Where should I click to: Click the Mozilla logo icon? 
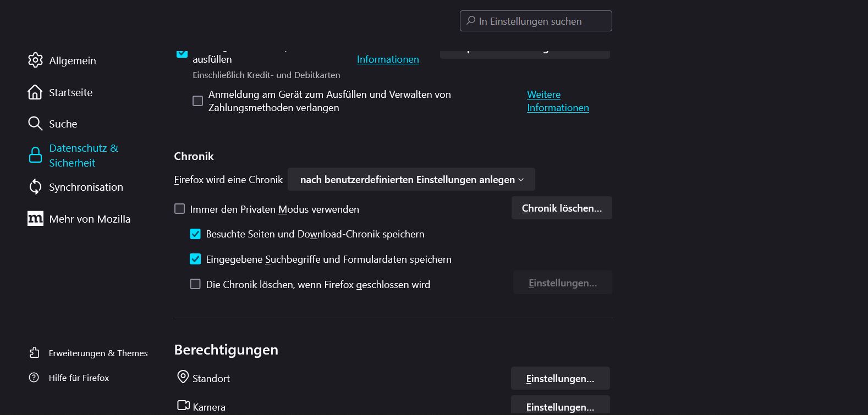coord(35,219)
